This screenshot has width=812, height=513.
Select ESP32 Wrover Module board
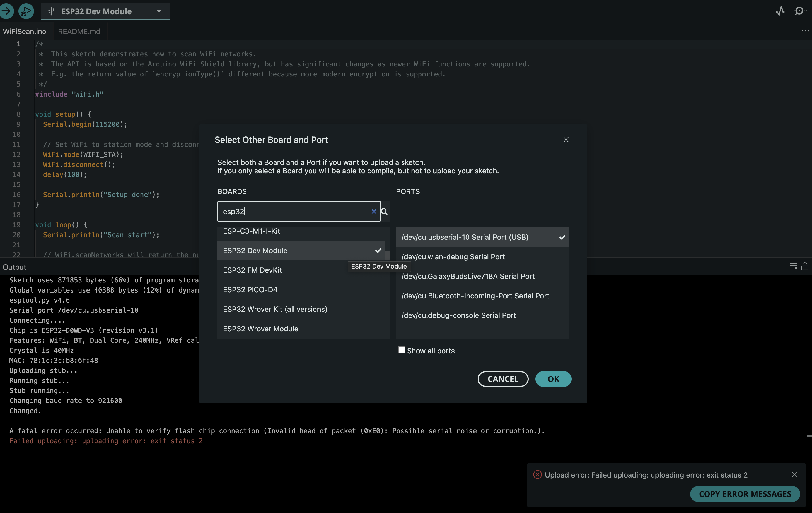[301, 329]
